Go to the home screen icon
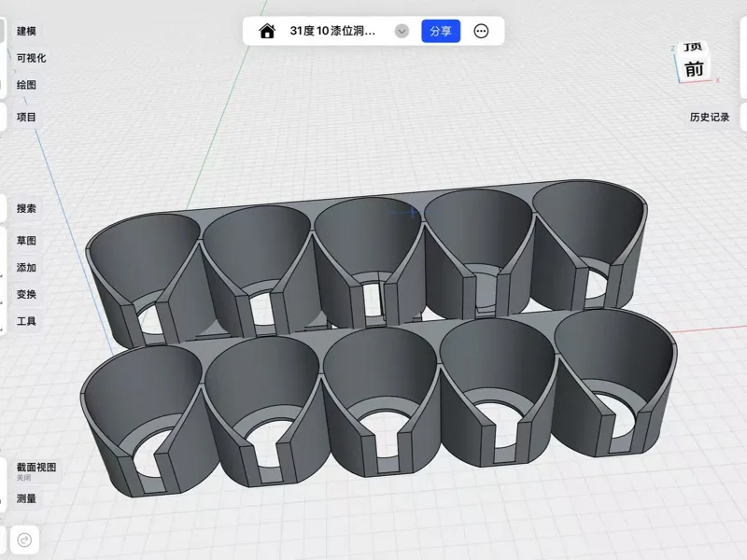This screenshot has height=560, width=747. click(267, 32)
